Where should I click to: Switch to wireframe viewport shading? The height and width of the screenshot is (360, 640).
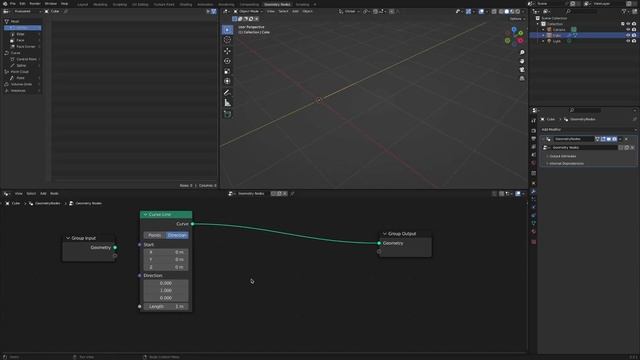click(x=501, y=11)
